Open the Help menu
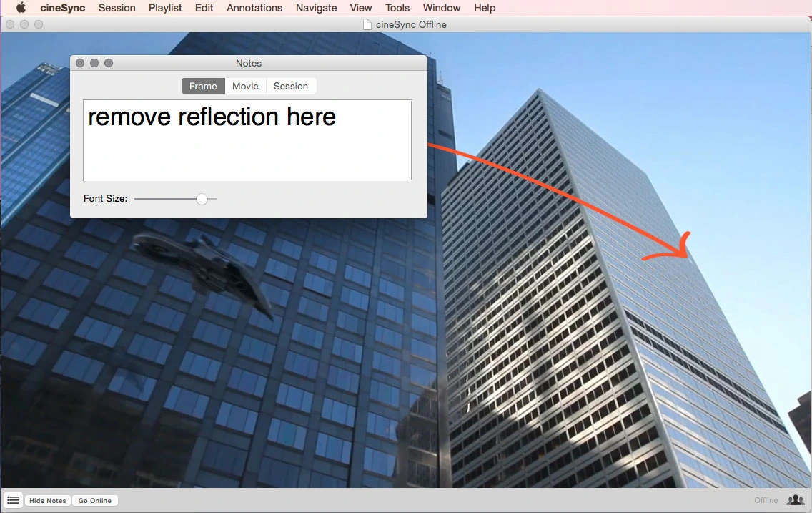The width and height of the screenshot is (812, 513). 485,8
